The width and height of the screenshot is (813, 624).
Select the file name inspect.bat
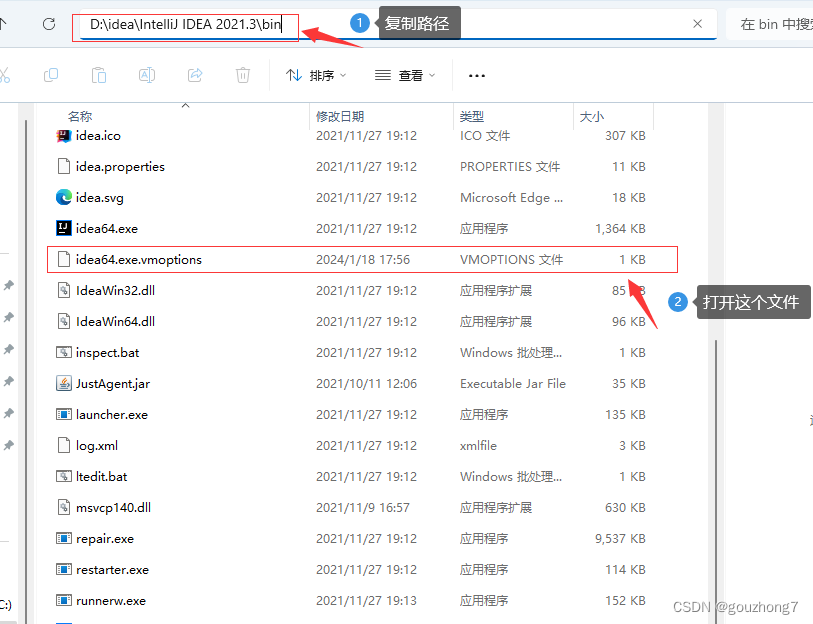coord(107,353)
